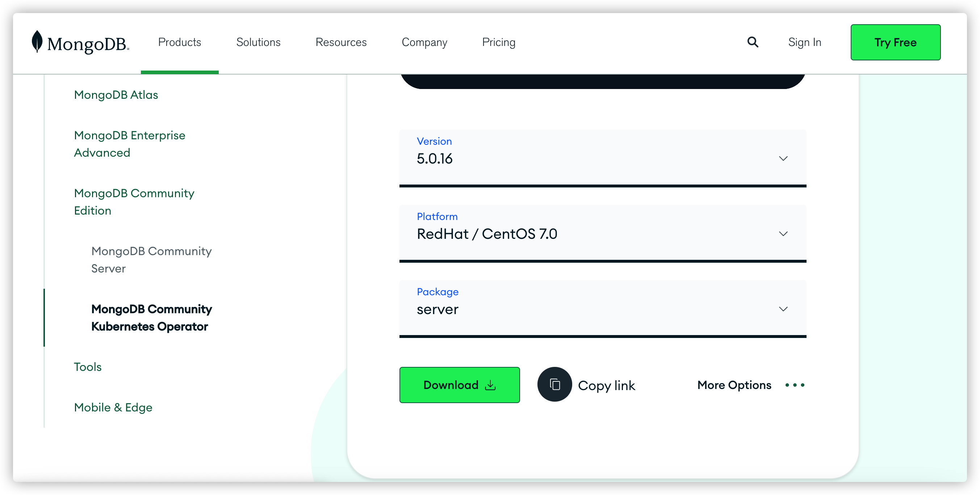Click the green Download button
The width and height of the screenshot is (980, 495).
[459, 385]
